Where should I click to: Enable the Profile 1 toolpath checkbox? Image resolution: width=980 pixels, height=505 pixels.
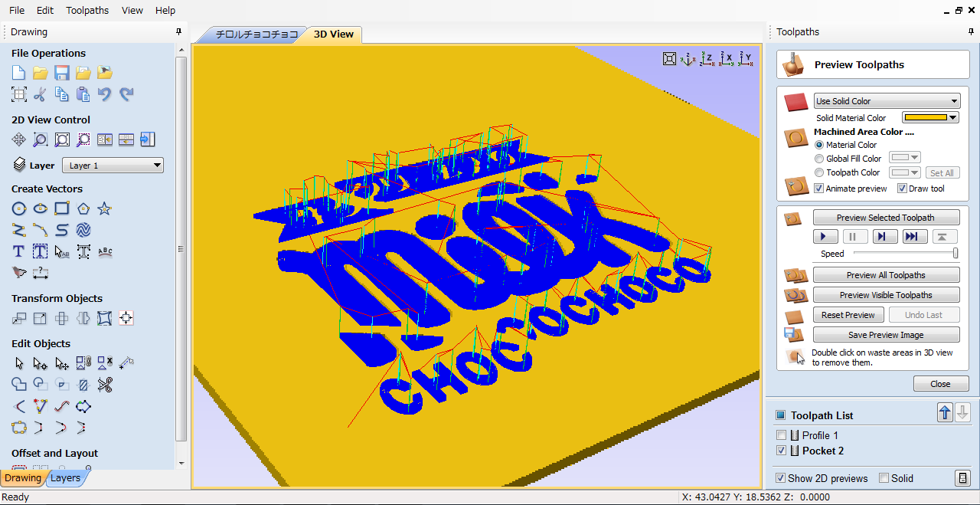[x=781, y=435]
